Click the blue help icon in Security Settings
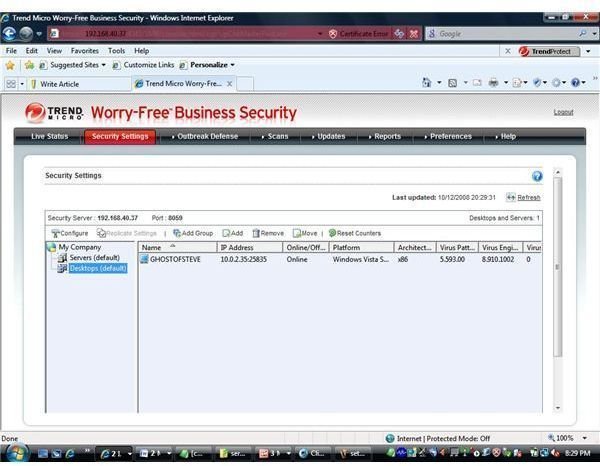Viewport: 600px width, 466px height. (x=537, y=176)
